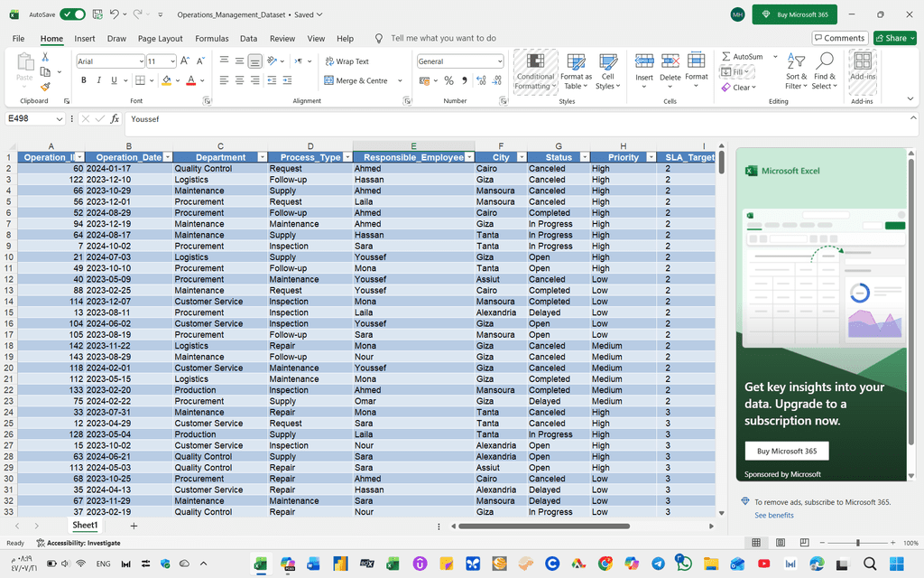924x578 pixels.
Task: Click the AutoSum sigma icon
Action: (726, 57)
